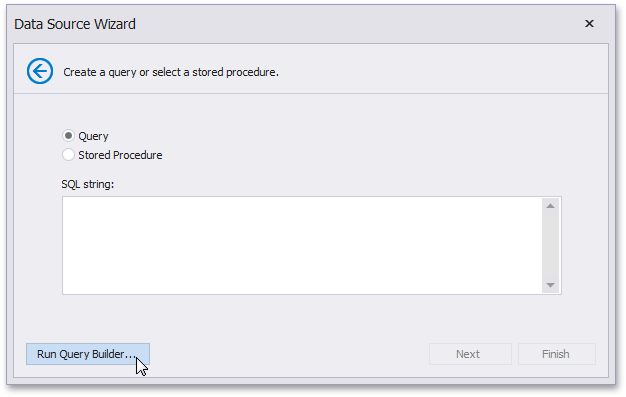This screenshot has height=397, width=626.
Task: Click the empty title bar left of X
Action: pos(359,24)
